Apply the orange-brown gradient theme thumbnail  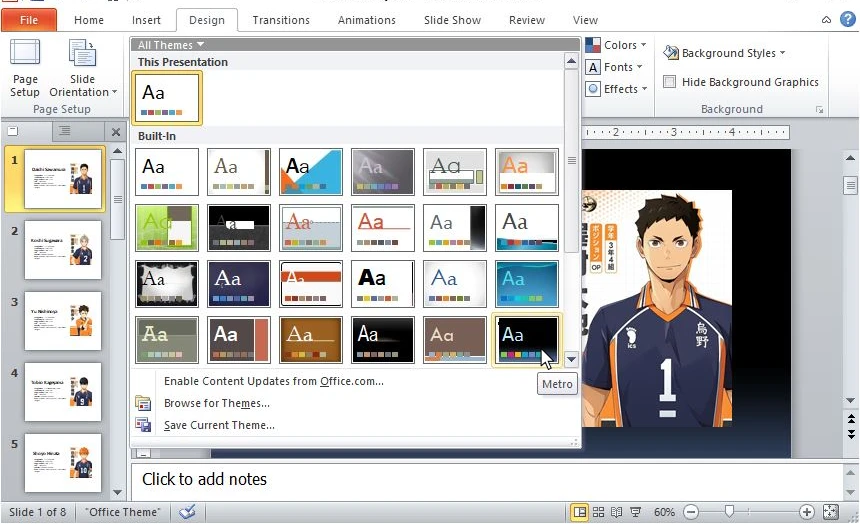pos(310,340)
